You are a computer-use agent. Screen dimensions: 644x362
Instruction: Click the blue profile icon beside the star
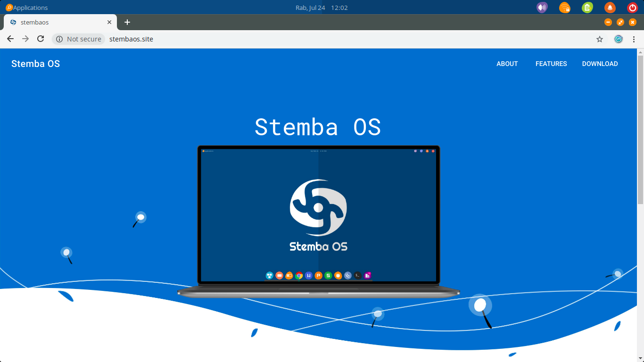pos(618,39)
